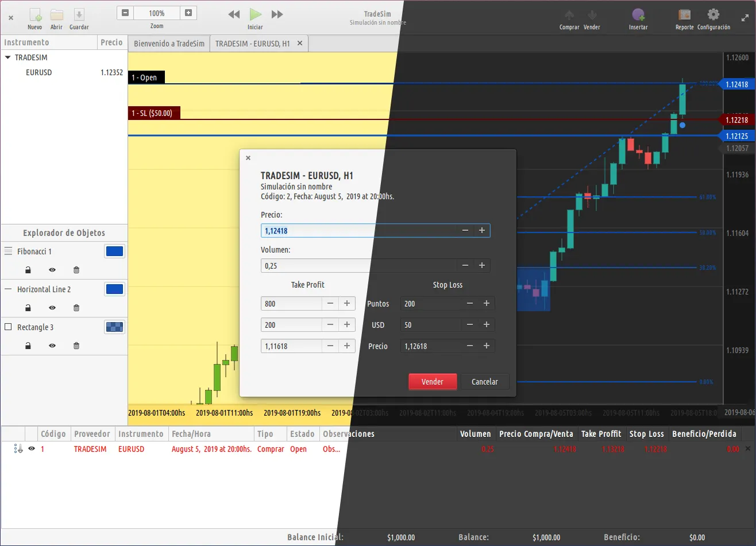The width and height of the screenshot is (756, 546).
Task: Open Horizontal Line 2 color swatch
Action: (114, 289)
